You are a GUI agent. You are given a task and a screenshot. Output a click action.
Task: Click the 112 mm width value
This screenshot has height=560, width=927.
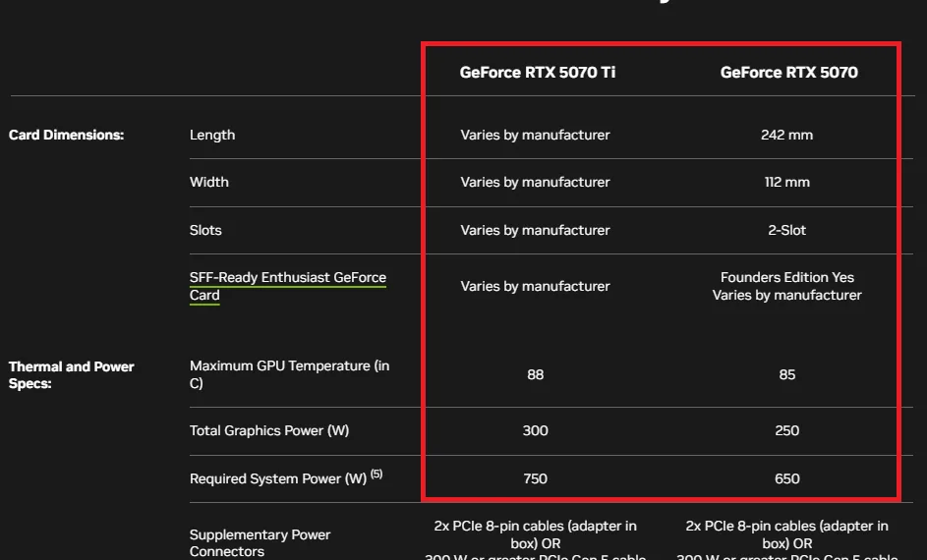pos(786,182)
